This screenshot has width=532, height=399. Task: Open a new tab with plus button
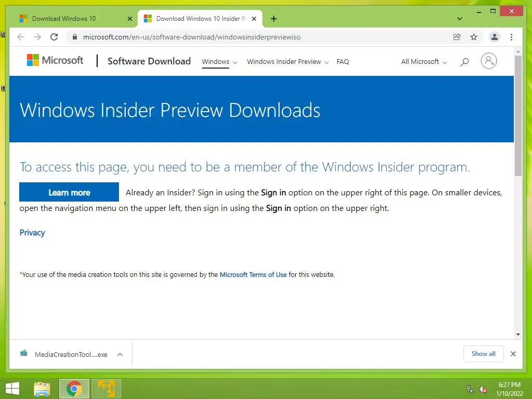pyautogui.click(x=274, y=19)
